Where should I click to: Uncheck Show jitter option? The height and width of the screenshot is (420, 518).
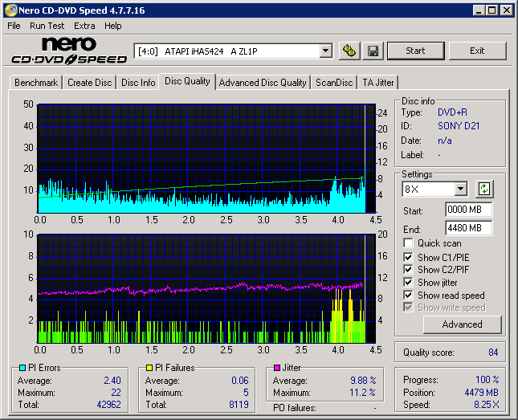pyautogui.click(x=409, y=283)
